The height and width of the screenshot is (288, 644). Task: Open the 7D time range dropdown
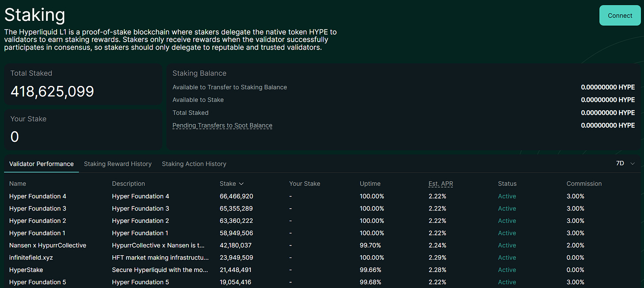(x=625, y=163)
